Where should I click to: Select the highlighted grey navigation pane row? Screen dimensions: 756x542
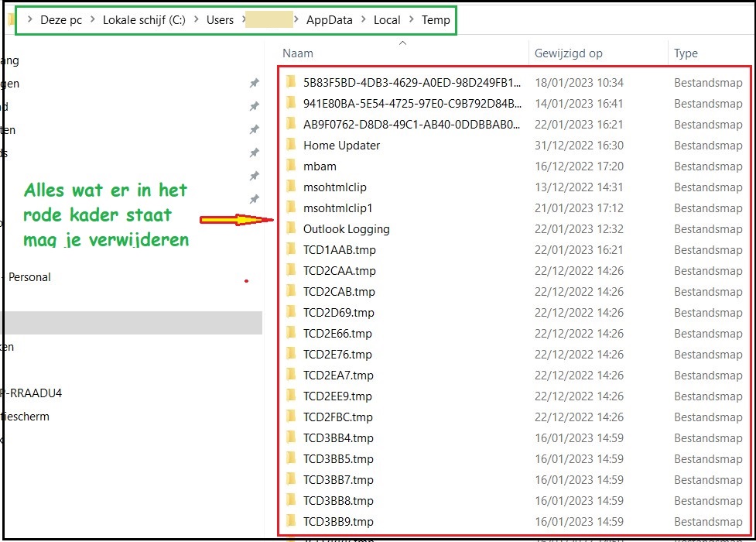click(x=132, y=323)
